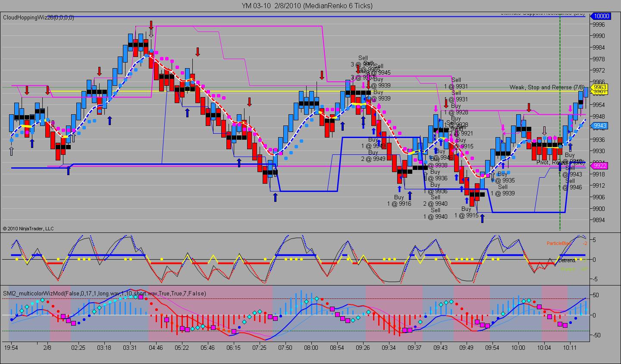
Task: Select the Sell 1 @ 9940 trade label
Action: (435, 213)
